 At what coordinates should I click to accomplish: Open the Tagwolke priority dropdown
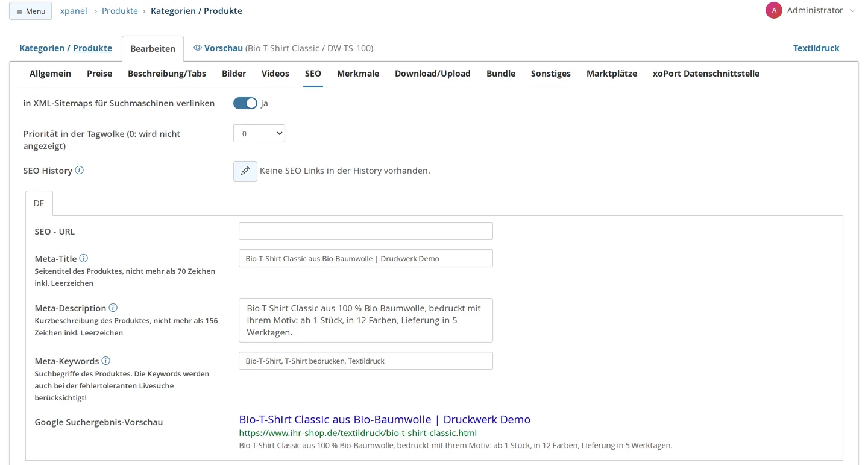(259, 133)
